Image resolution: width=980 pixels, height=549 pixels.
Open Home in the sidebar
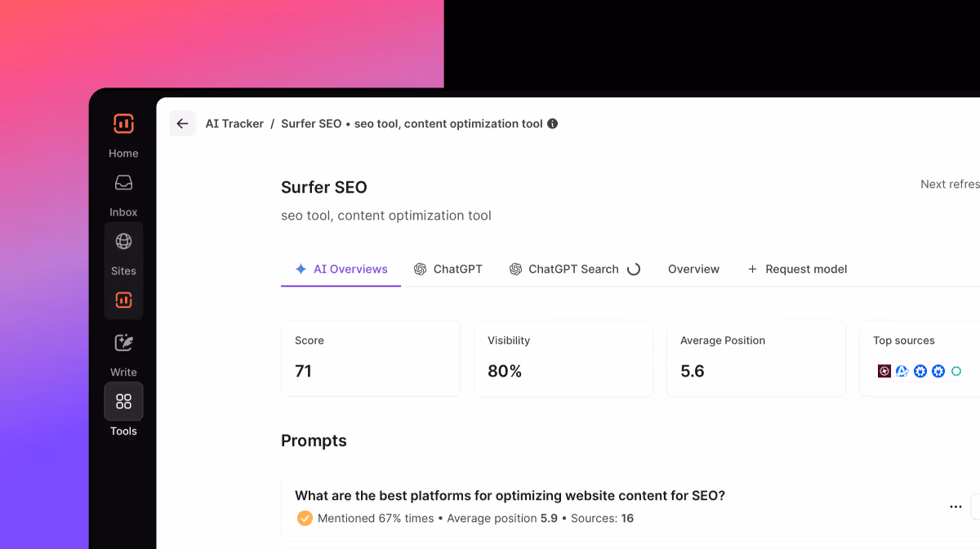123,153
